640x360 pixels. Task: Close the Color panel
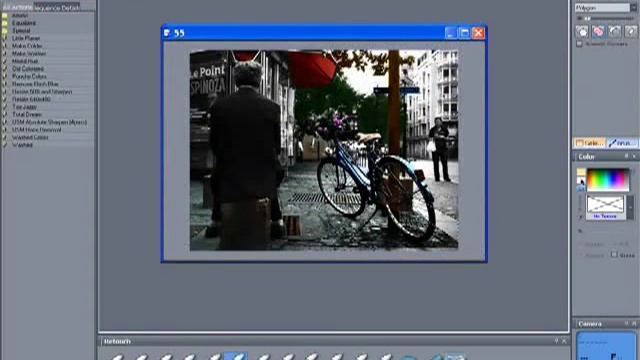[634, 156]
